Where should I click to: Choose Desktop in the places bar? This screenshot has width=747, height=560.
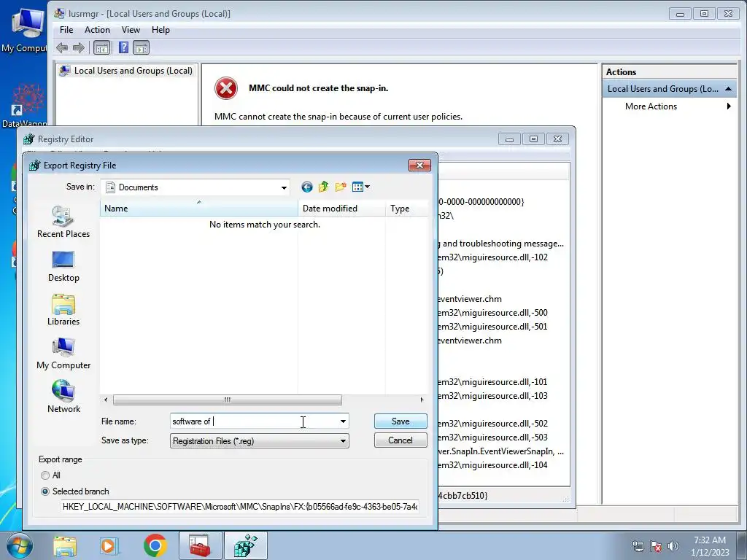[63, 267]
